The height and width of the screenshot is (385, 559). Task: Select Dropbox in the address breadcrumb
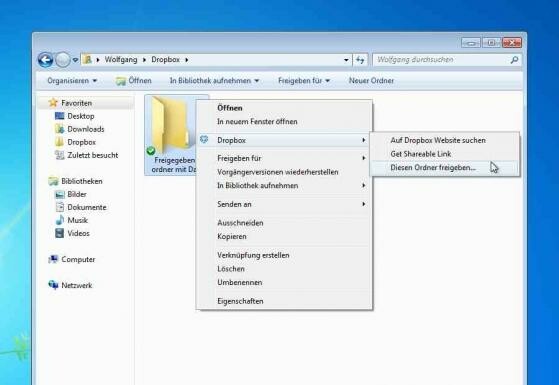165,60
